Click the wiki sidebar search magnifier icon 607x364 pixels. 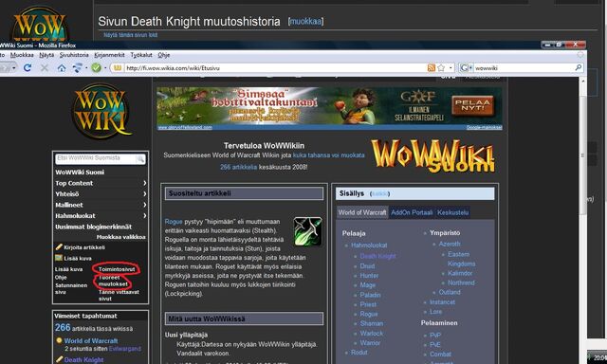click(x=140, y=158)
